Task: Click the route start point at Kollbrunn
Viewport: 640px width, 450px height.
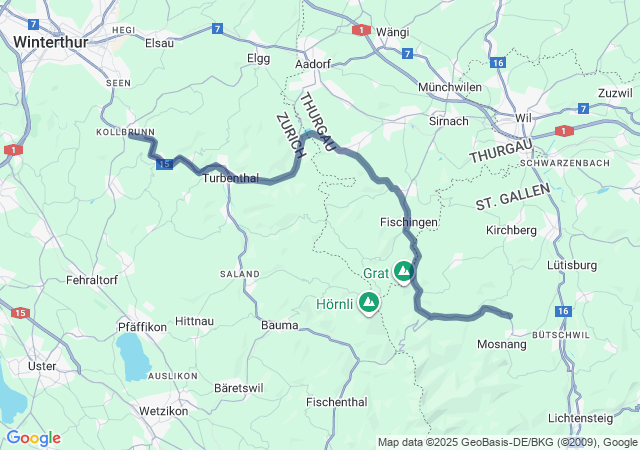Action: [130, 135]
